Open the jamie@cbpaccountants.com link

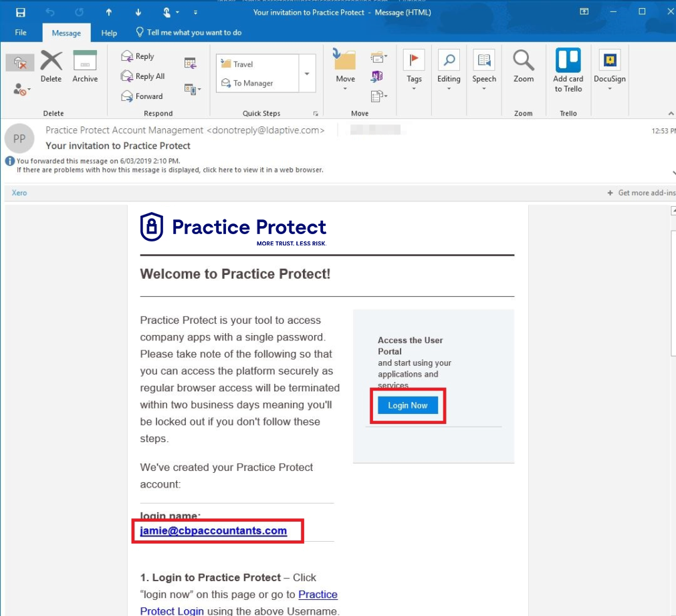click(x=213, y=530)
